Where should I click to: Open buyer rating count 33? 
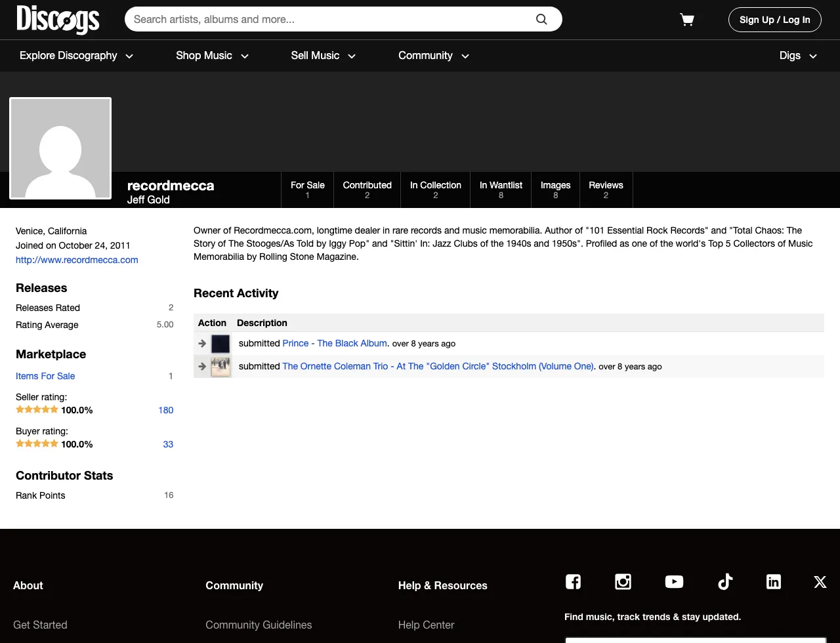coord(168,444)
